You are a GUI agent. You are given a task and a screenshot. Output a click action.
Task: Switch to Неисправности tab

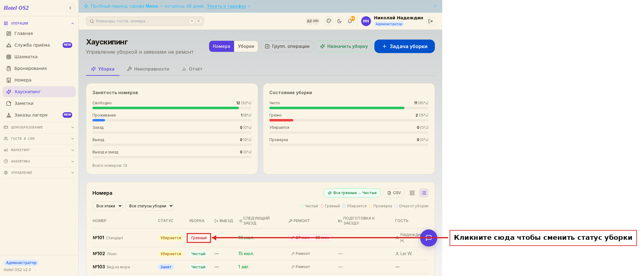(x=148, y=69)
